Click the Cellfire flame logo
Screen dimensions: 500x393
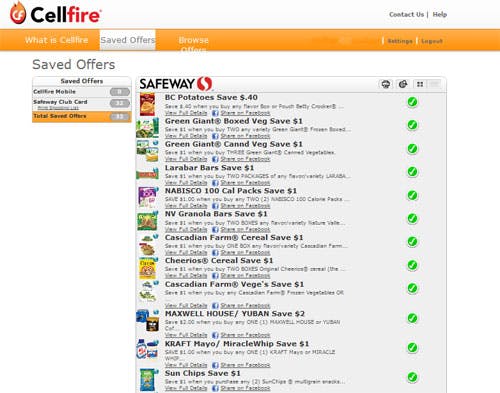tap(18, 14)
